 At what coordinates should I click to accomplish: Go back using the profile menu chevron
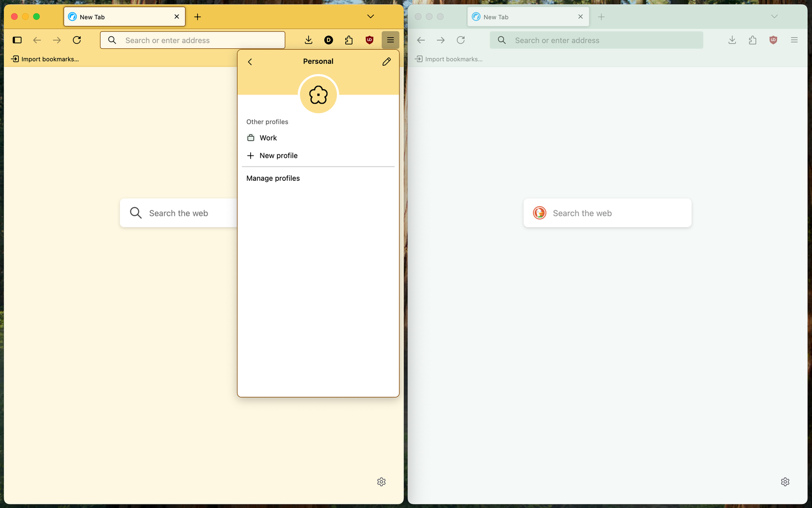pyautogui.click(x=250, y=61)
